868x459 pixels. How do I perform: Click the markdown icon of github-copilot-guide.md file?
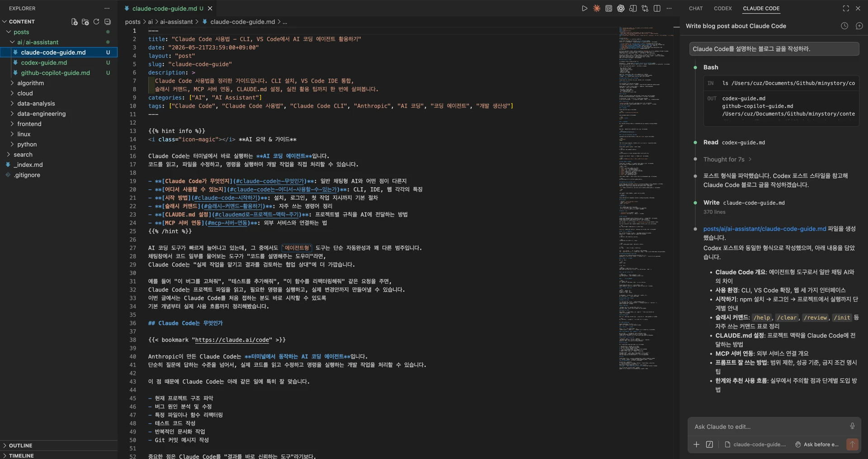point(15,73)
